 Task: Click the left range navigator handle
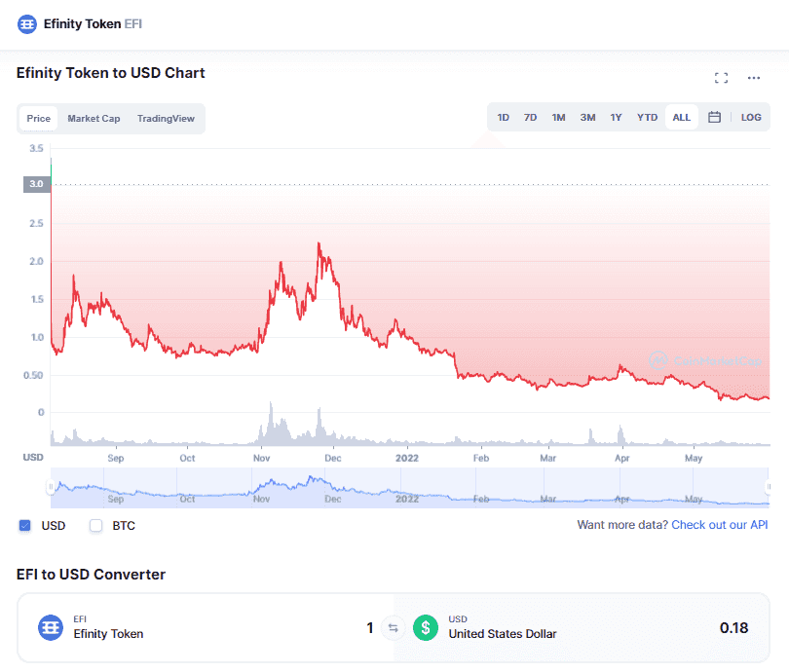[x=51, y=486]
